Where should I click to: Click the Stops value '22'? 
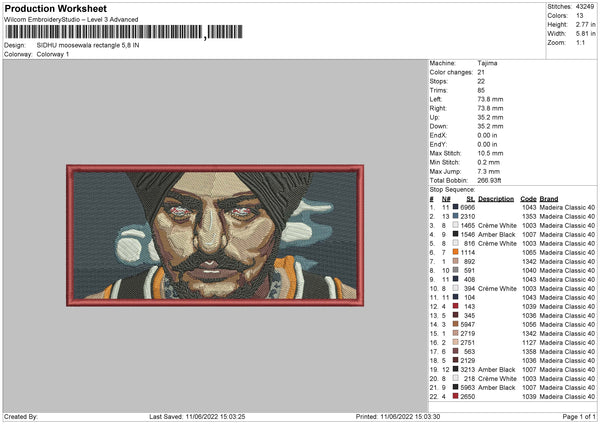[x=481, y=81]
